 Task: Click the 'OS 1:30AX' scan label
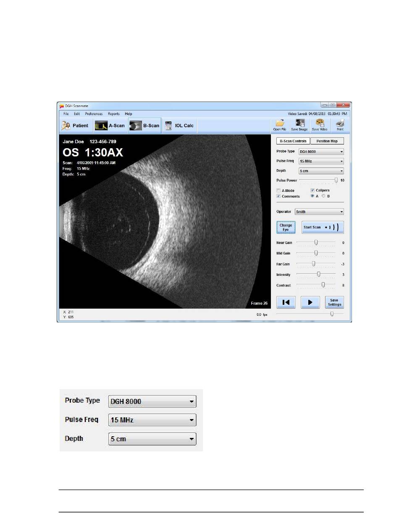click(93, 152)
